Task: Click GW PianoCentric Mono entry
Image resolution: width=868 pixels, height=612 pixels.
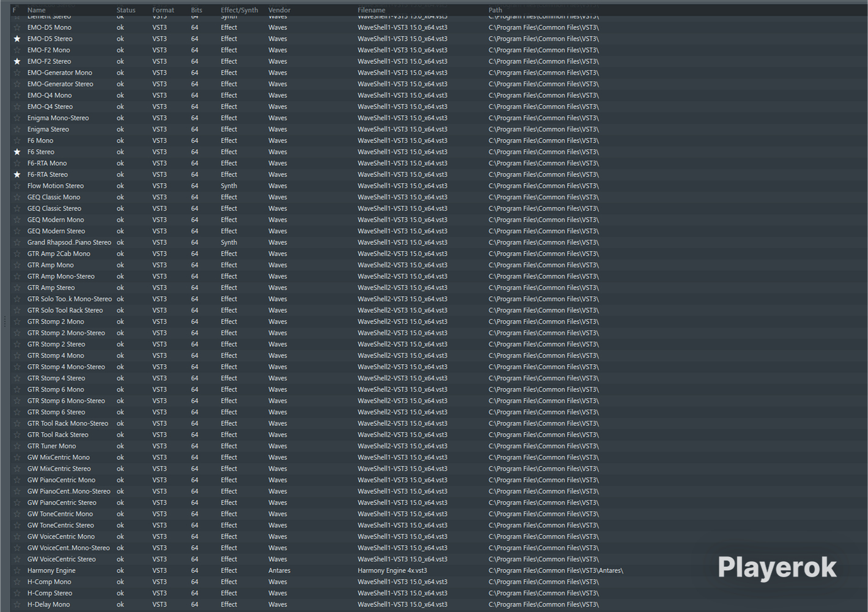Action: (x=61, y=480)
